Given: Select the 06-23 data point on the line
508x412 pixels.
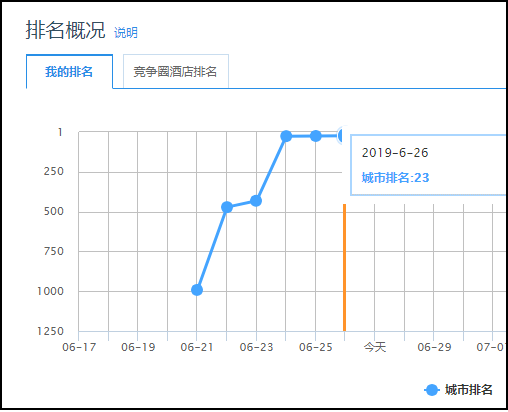Looking at the screenshot, I should pos(256,201).
